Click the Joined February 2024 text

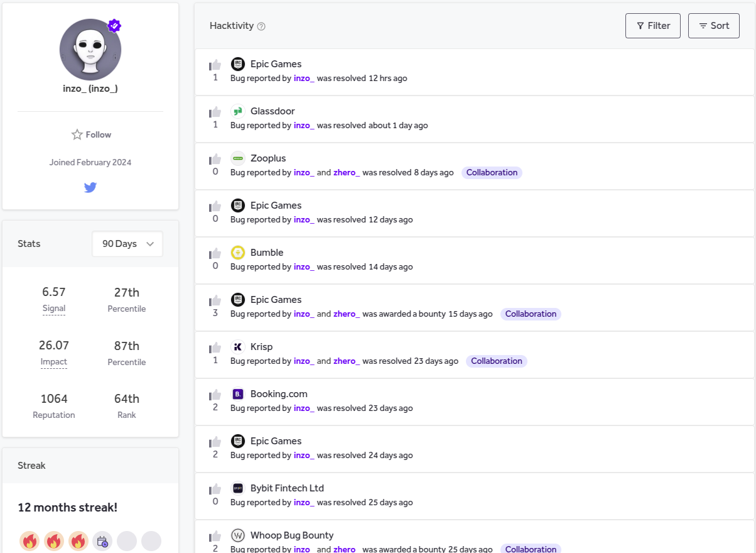pos(90,162)
